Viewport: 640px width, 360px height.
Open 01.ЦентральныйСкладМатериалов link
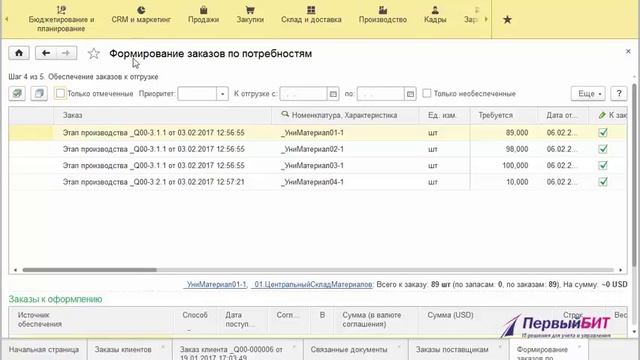point(312,284)
